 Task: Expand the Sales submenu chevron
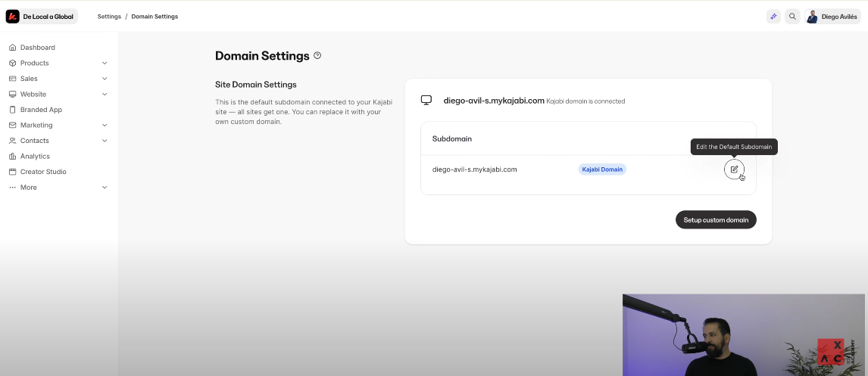[x=105, y=79]
